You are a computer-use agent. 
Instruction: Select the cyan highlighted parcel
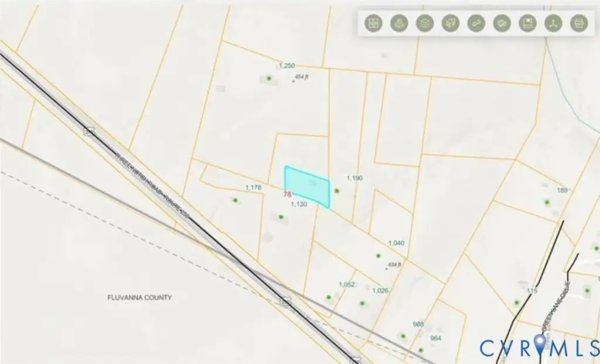click(x=307, y=187)
